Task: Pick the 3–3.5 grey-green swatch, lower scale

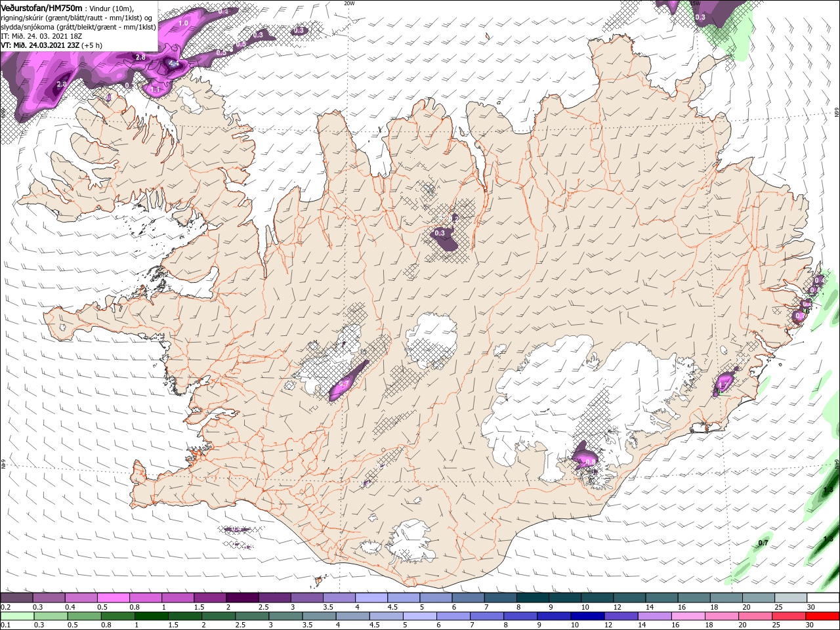Action: 285,616
